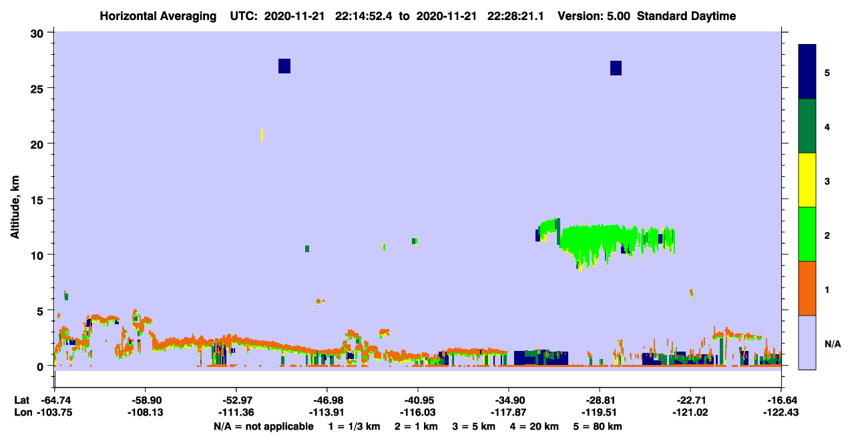Click the longitude value -103.75
The image size is (868, 445).
pos(55,412)
